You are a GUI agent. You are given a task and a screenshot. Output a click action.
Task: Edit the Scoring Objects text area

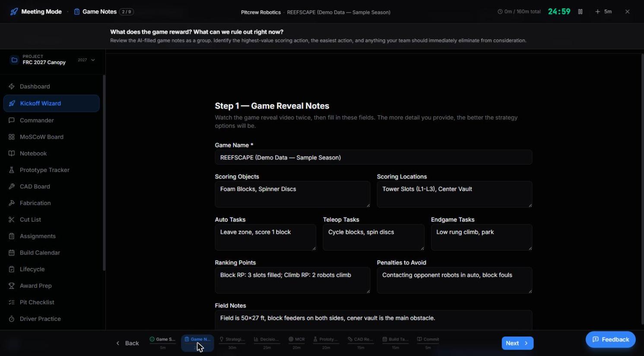click(292, 194)
